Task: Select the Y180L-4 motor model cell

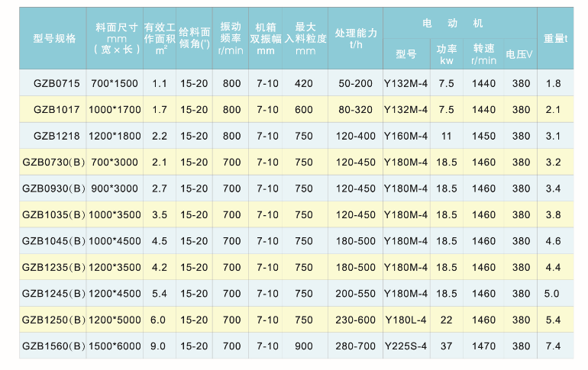Action: (405, 320)
